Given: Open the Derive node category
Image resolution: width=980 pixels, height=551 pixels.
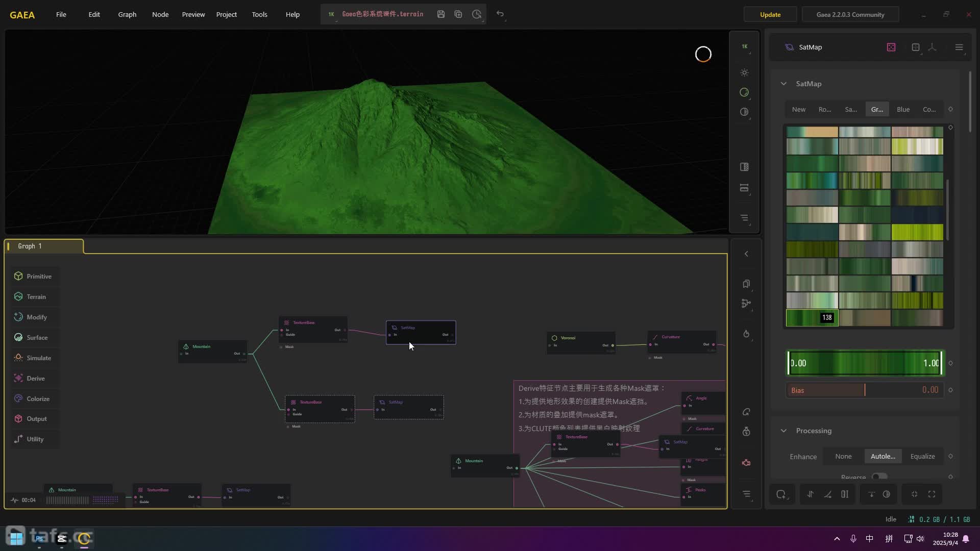Looking at the screenshot, I should 35,378.
